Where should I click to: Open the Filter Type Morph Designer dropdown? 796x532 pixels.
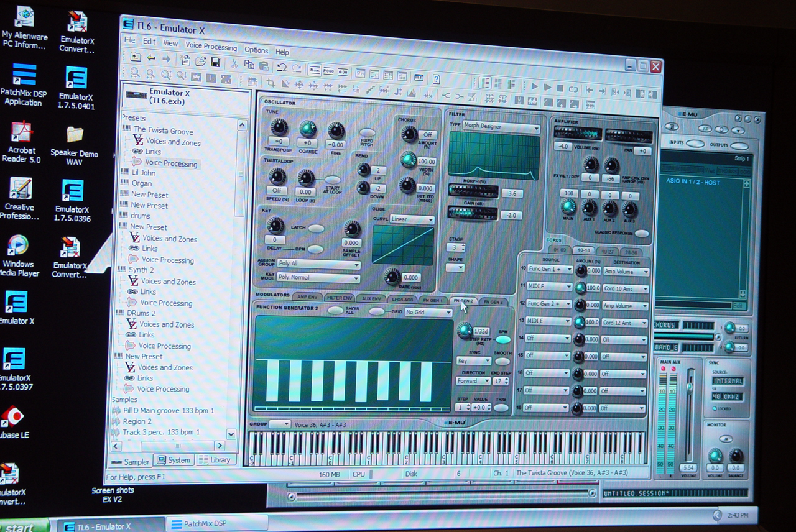501,127
